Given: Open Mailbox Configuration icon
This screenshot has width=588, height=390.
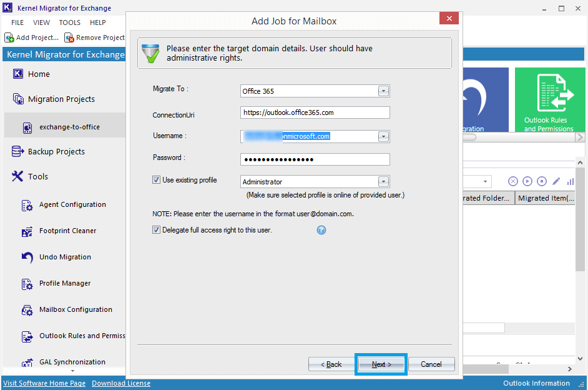Looking at the screenshot, I should 27,311.
